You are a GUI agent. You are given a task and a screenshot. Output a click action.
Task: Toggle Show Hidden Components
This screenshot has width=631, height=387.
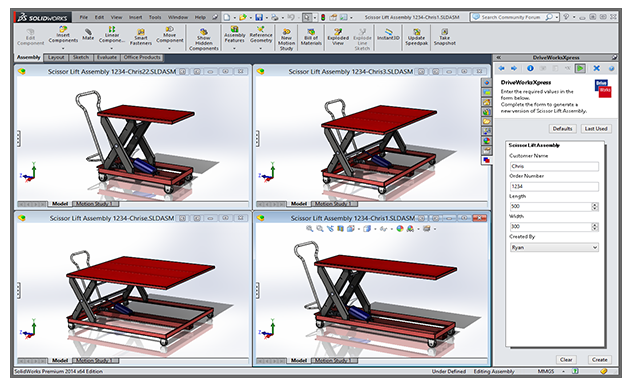pyautogui.click(x=204, y=39)
